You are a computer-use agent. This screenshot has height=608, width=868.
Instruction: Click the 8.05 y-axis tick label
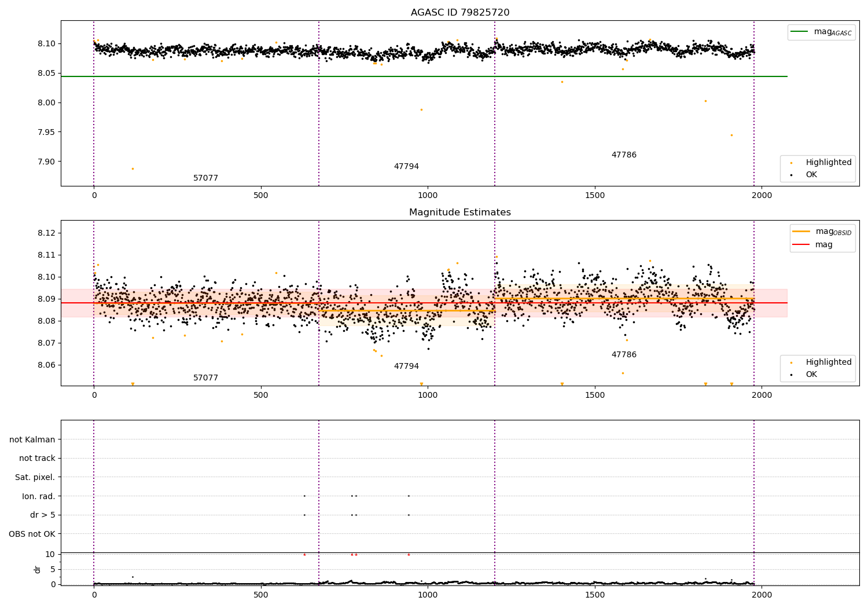click(x=46, y=74)
